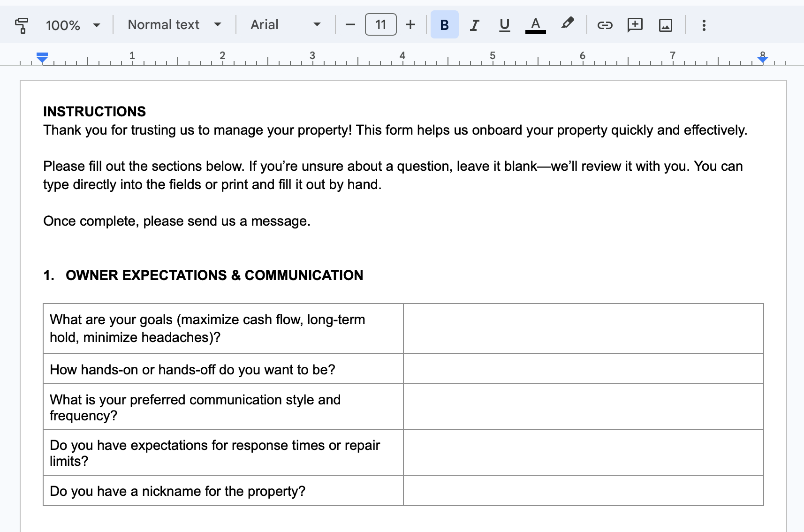
Task: Insert an image with the image icon
Action: pyautogui.click(x=665, y=25)
